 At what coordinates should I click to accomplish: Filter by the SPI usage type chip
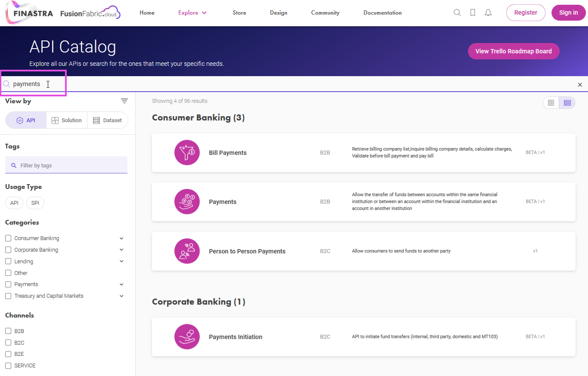click(35, 203)
